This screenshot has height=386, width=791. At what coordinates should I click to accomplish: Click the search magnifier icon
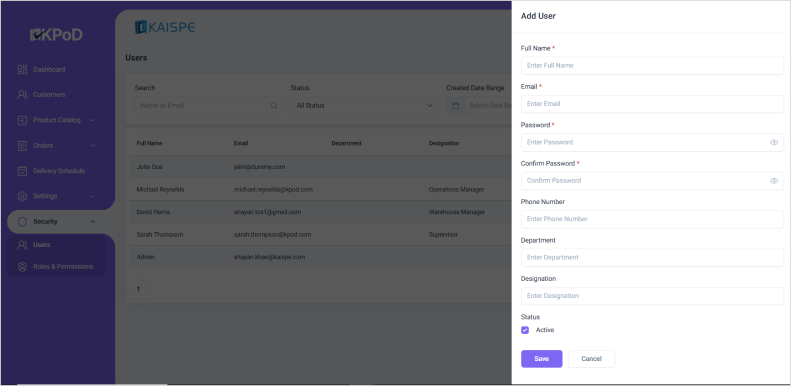[274, 105]
